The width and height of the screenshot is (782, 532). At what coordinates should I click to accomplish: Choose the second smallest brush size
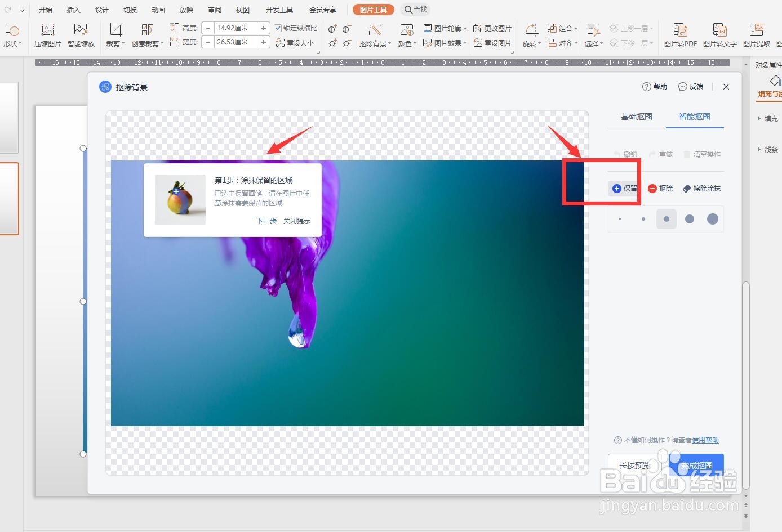point(643,219)
